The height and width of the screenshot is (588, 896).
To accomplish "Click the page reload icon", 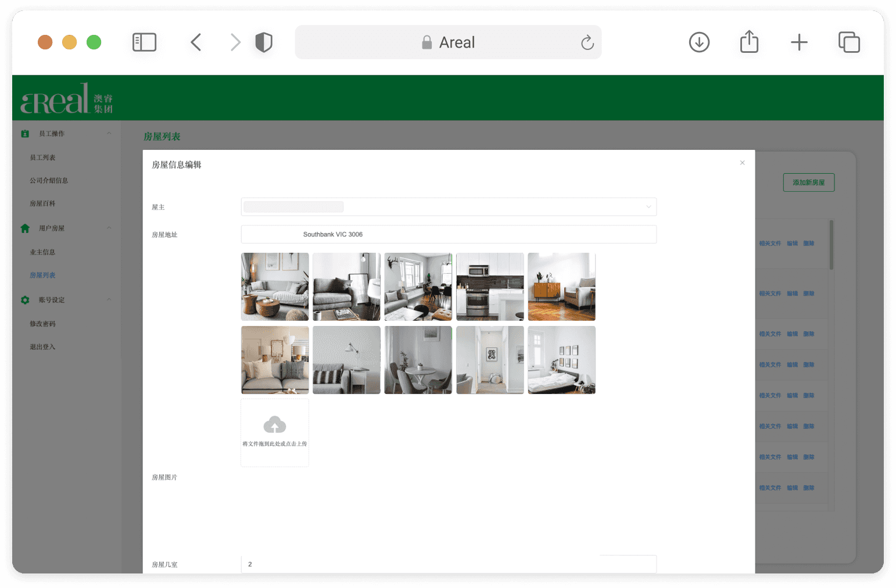I will click(x=587, y=42).
